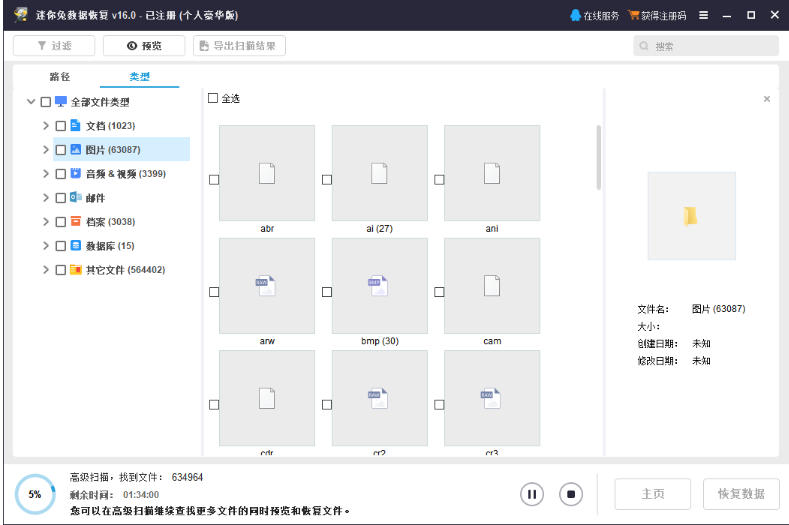Click the monitor icon beside 全部文件类型
Image resolution: width=789 pixels, height=525 pixels.
point(61,102)
